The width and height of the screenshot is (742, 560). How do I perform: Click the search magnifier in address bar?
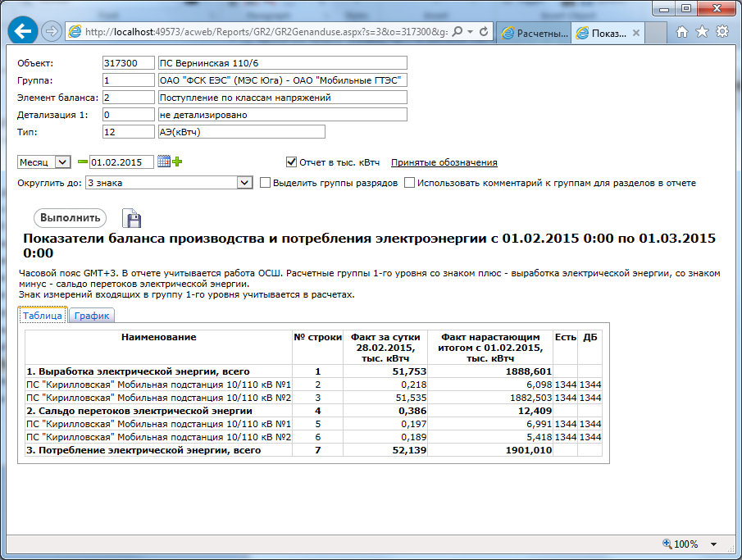pos(457,32)
